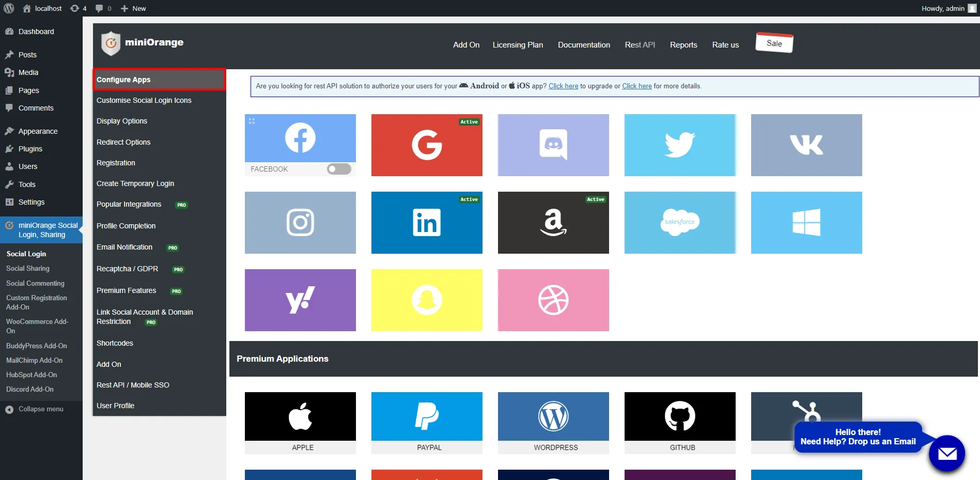Open the PayPal premium application
The image size is (980, 480).
tap(427, 423)
